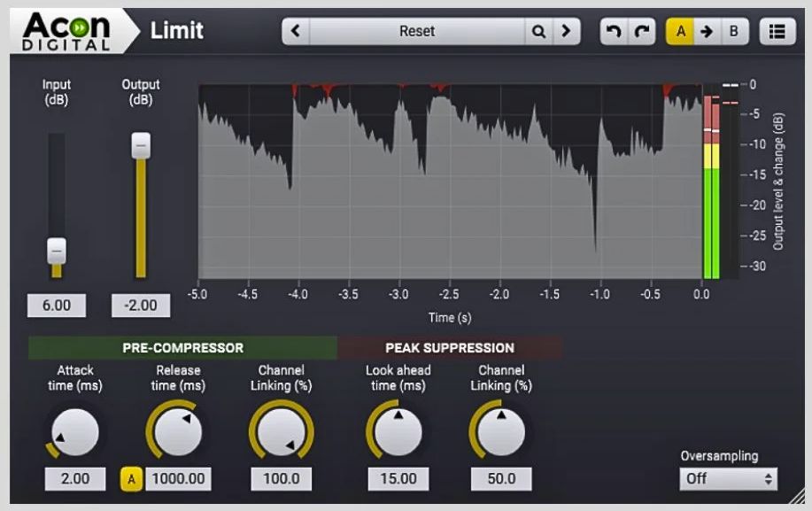Select the A comparison slot
This screenshot has width=812, height=511.
click(680, 31)
